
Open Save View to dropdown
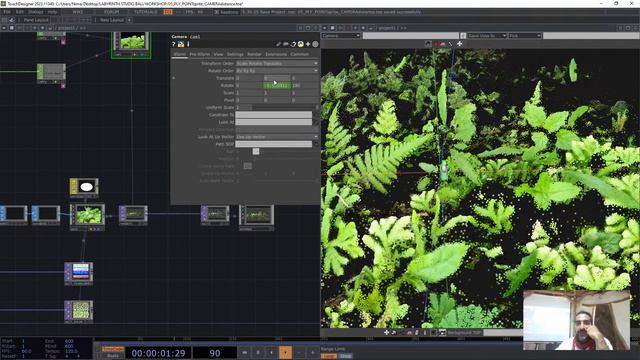pos(487,36)
